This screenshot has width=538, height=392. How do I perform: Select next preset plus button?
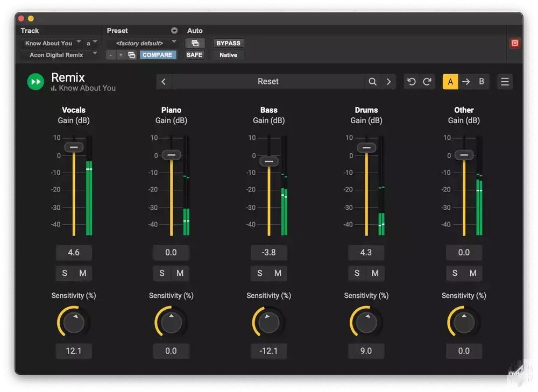pyautogui.click(x=121, y=55)
